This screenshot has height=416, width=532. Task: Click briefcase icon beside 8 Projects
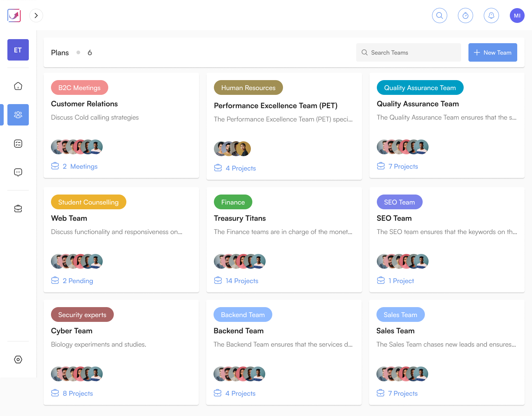click(x=55, y=393)
